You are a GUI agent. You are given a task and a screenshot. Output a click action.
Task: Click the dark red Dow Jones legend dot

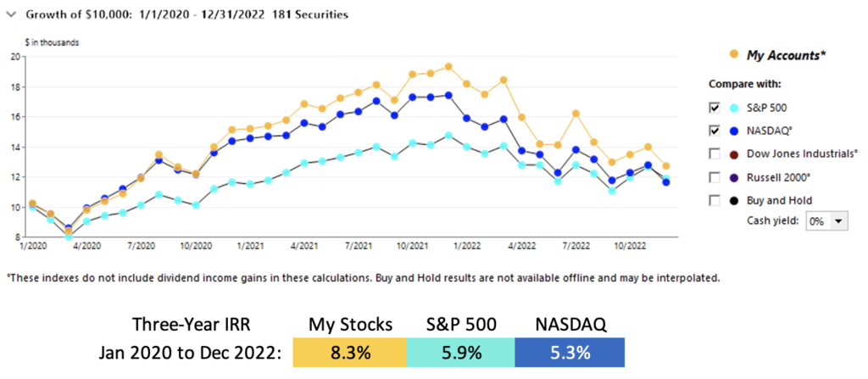pyautogui.click(x=735, y=153)
